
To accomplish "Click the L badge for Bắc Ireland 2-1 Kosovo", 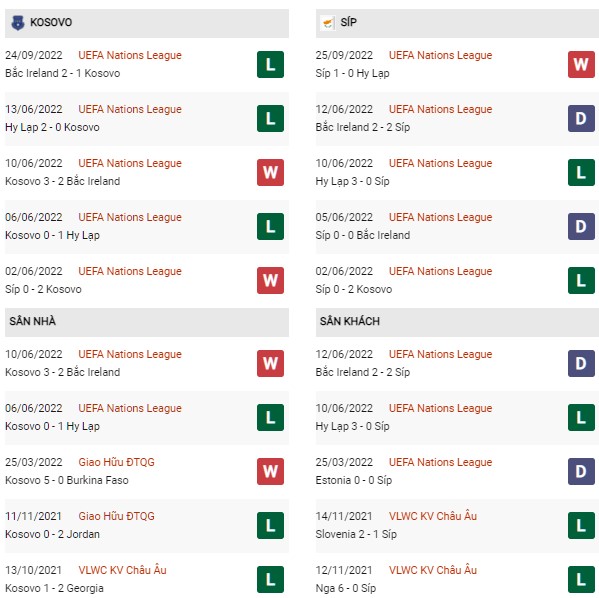I will [270, 64].
